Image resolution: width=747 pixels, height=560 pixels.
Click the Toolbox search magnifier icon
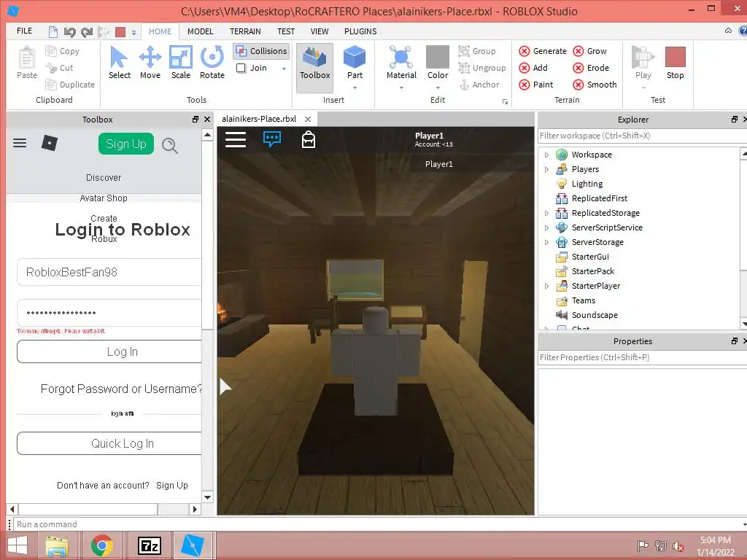point(170,145)
